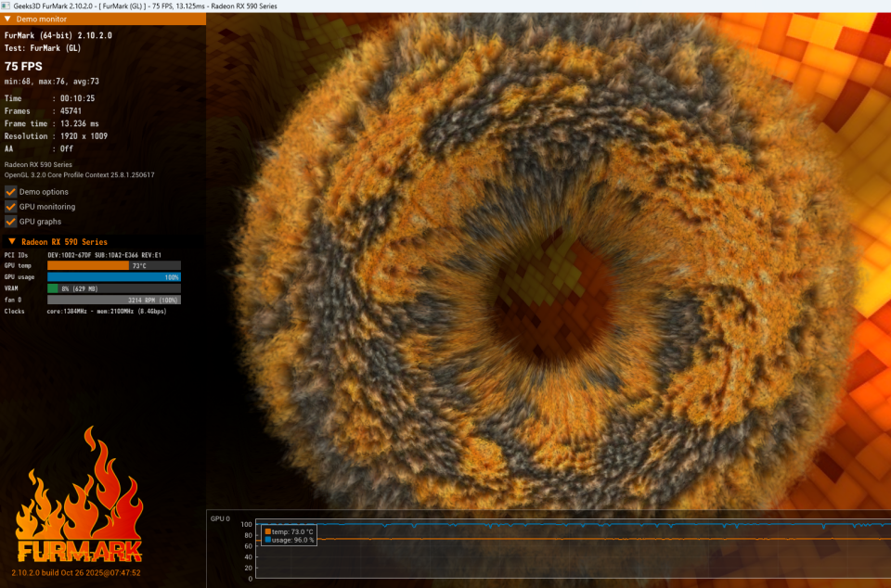Click the blue GPU usage bar
891x588 pixels.
[113, 277]
